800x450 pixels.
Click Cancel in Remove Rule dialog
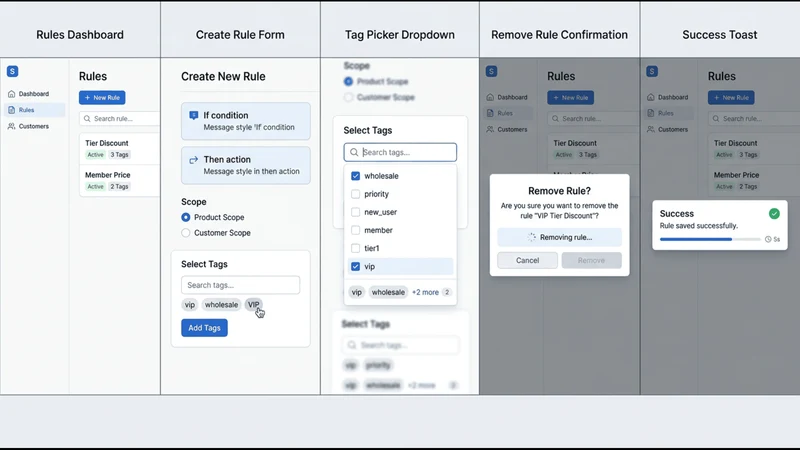[x=527, y=260]
